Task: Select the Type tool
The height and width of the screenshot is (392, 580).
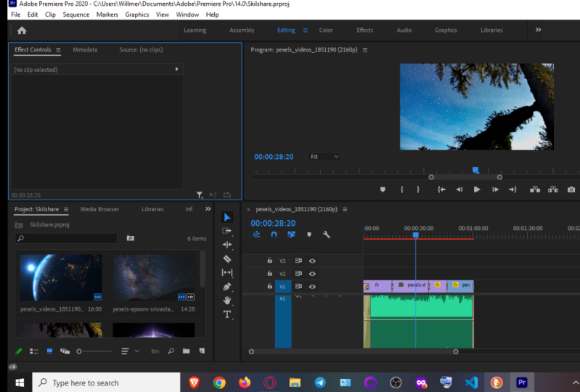Action: [x=226, y=314]
